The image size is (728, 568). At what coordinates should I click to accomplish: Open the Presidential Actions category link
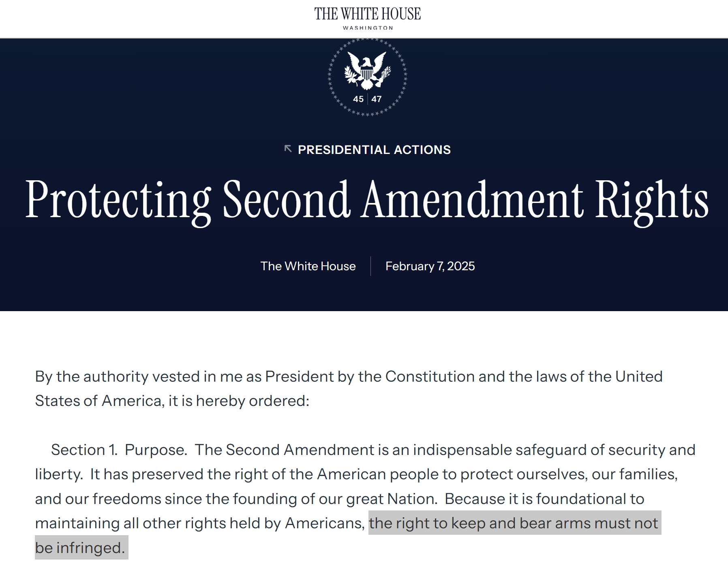coord(374,150)
